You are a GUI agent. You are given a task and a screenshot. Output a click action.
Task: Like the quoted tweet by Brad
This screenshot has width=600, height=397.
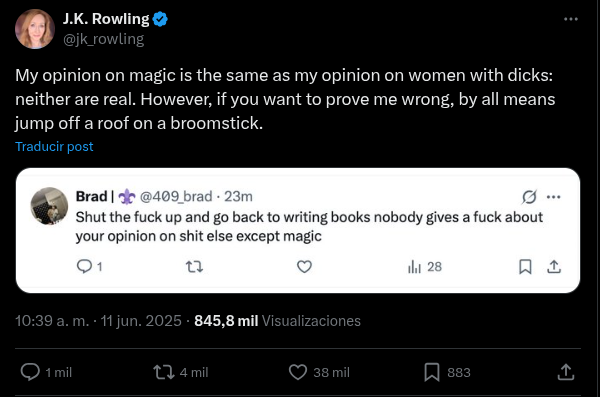click(305, 266)
